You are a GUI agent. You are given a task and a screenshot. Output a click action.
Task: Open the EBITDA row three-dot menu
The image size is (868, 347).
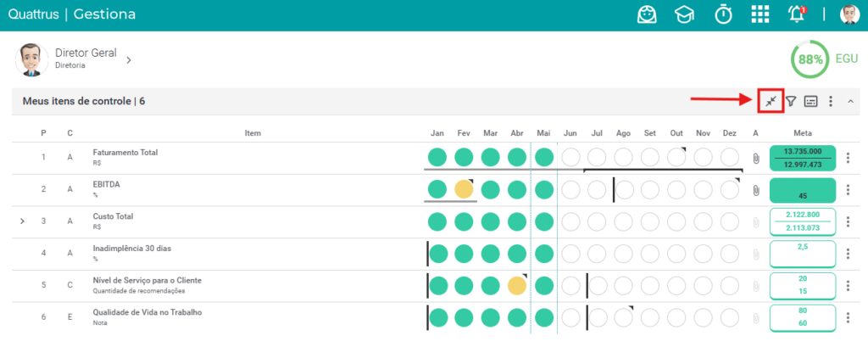coord(848,189)
